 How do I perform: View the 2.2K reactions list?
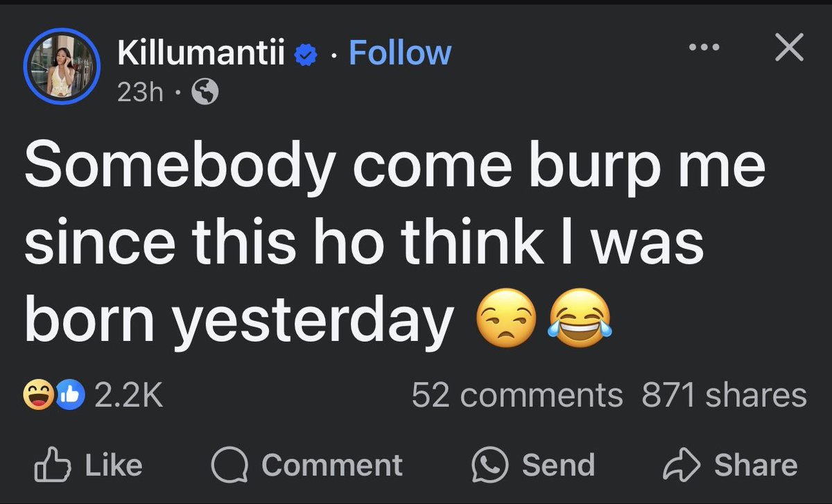tap(128, 396)
